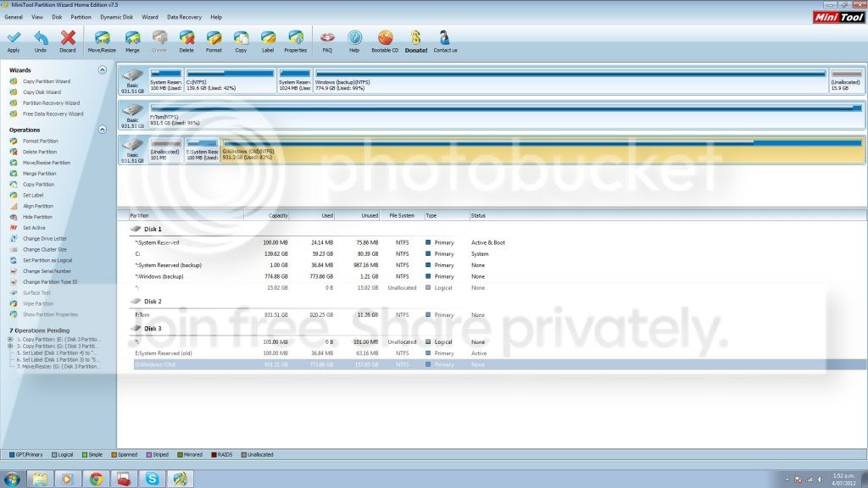Viewport: 868px width, 488px height.
Task: Open the General menu
Action: (x=14, y=17)
